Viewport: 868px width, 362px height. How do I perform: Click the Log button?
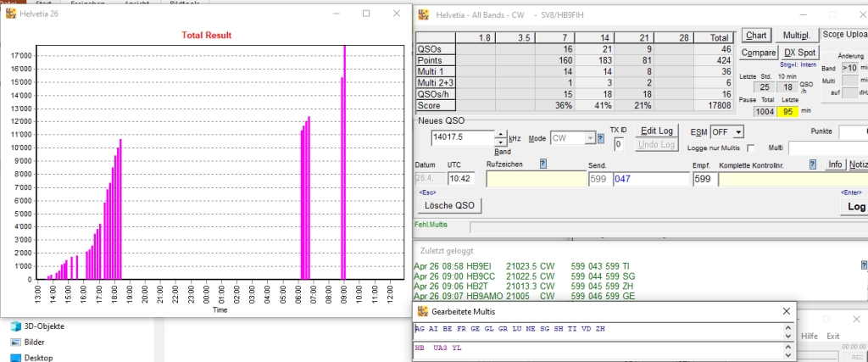tap(854, 207)
